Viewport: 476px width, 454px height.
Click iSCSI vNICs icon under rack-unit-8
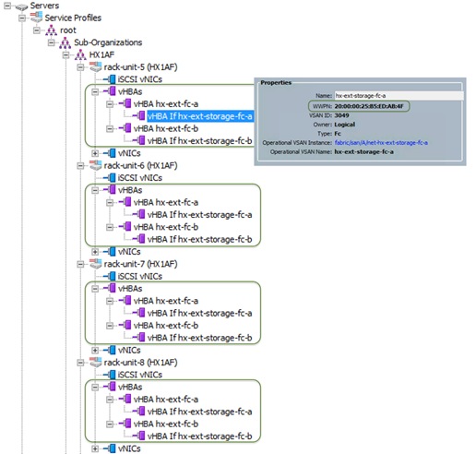click(x=110, y=375)
